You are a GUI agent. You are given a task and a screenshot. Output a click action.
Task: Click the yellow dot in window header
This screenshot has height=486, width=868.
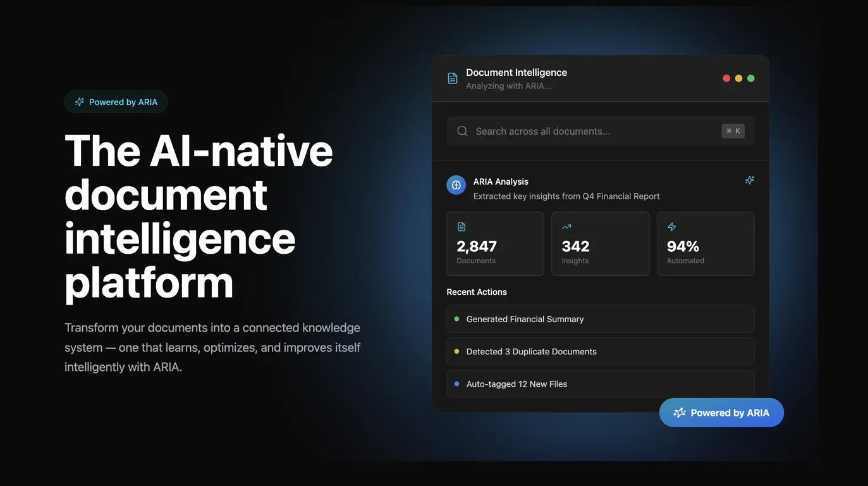point(738,78)
